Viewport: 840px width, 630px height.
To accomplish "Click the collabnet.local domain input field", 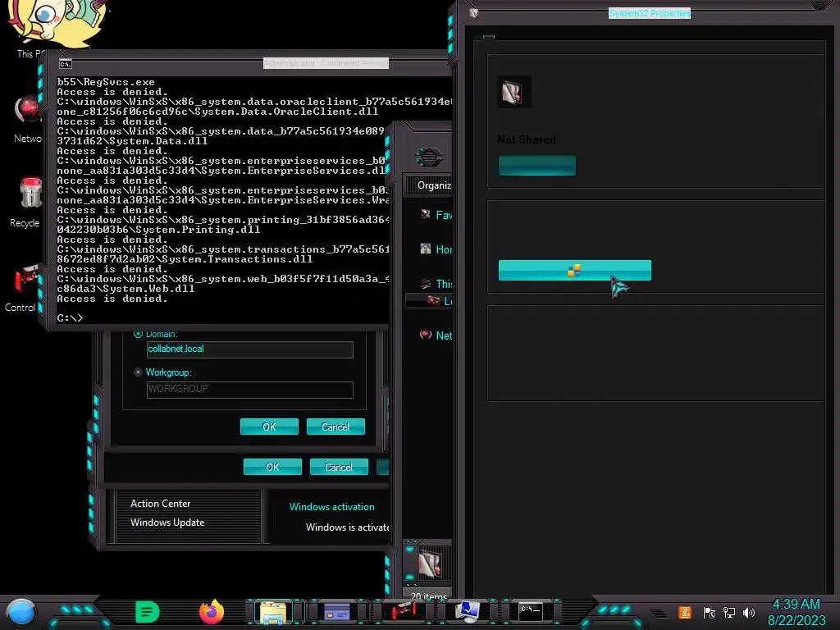I will click(249, 349).
